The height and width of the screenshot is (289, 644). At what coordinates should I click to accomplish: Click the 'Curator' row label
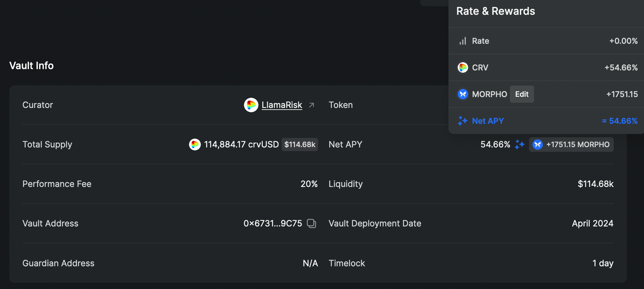click(x=38, y=105)
